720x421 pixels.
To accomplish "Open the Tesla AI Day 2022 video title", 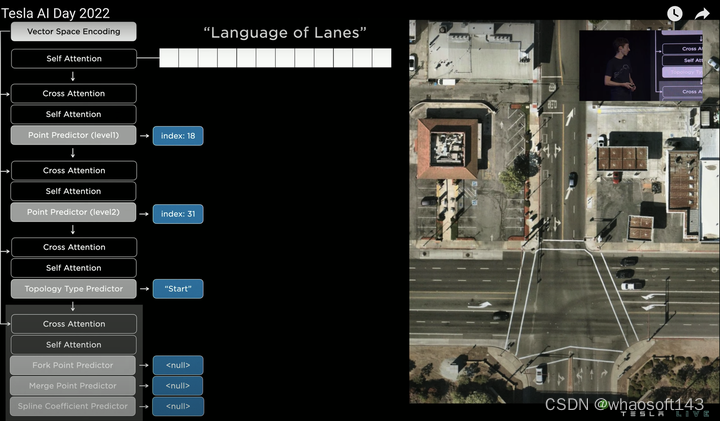I will pyautogui.click(x=55, y=13).
